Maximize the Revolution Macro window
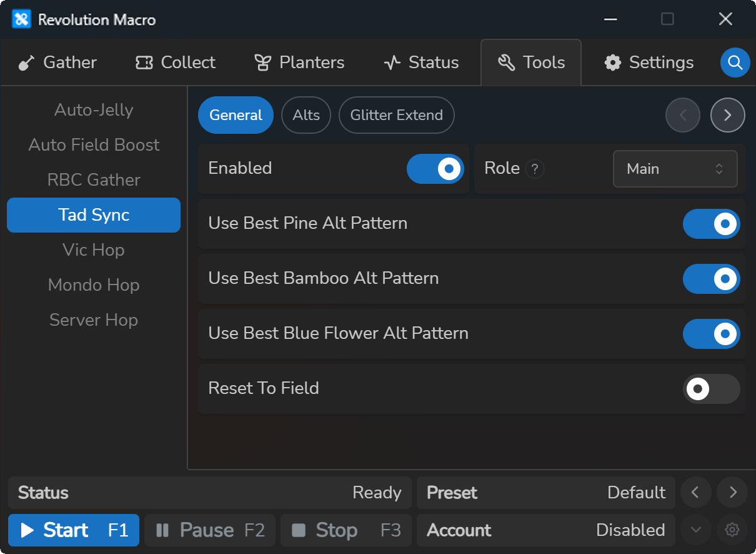756x554 pixels. tap(667, 19)
